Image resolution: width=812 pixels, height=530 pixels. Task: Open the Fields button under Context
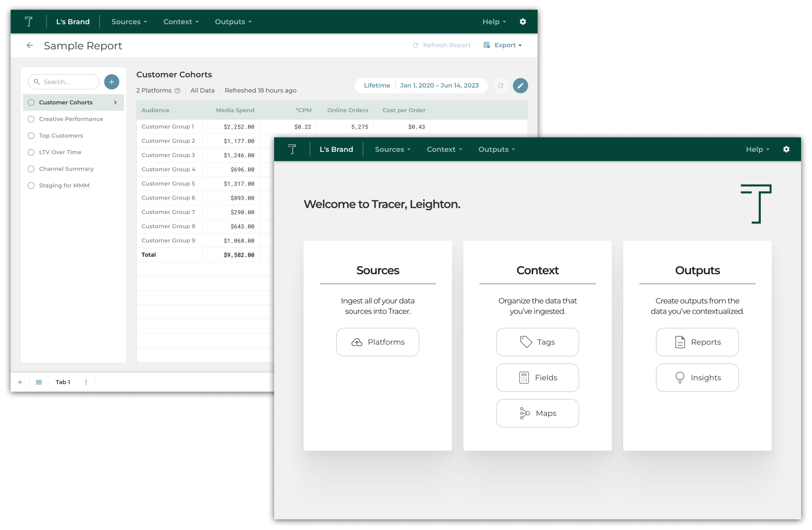537,378
